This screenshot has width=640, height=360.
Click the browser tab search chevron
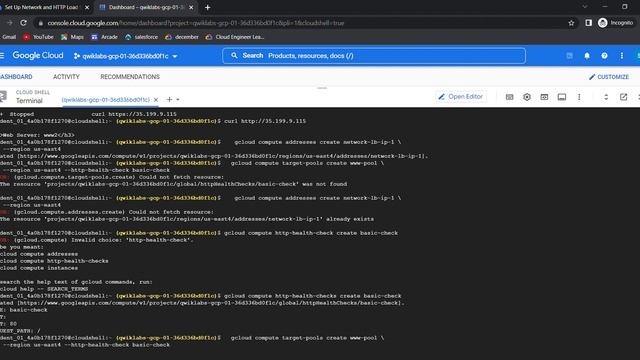[x=585, y=7]
